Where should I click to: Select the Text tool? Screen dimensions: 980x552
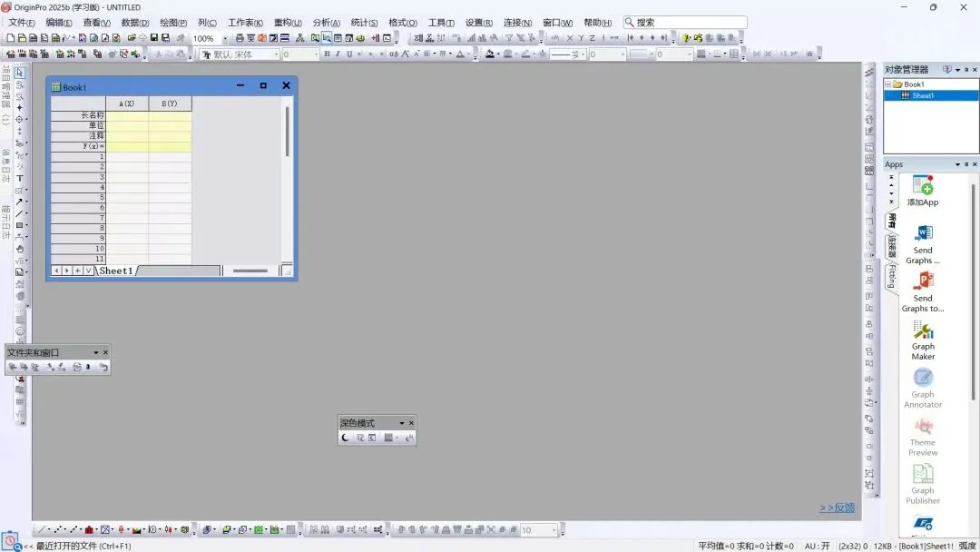click(19, 179)
